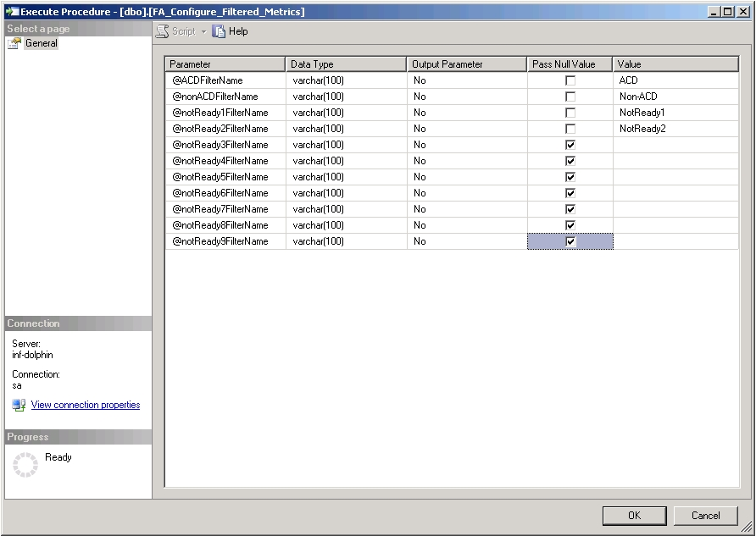The height and width of the screenshot is (536, 756).
Task: Edit the NotReady1 value cell
Action: point(676,113)
